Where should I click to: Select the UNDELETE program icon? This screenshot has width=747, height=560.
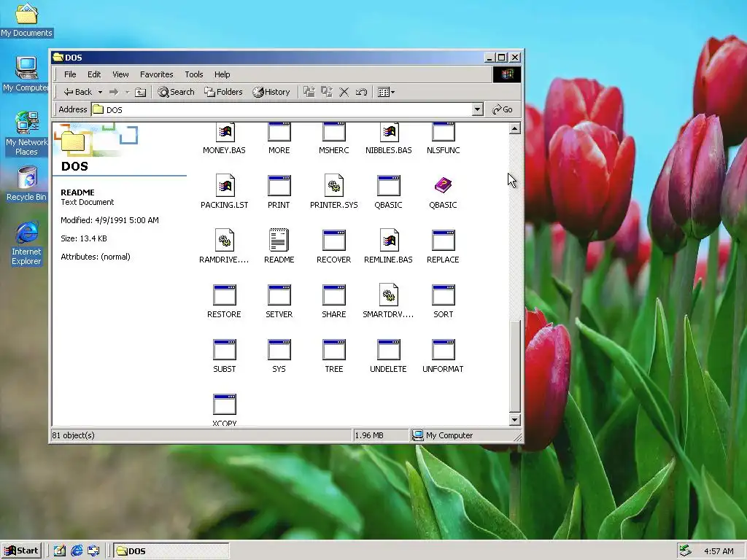pos(389,350)
